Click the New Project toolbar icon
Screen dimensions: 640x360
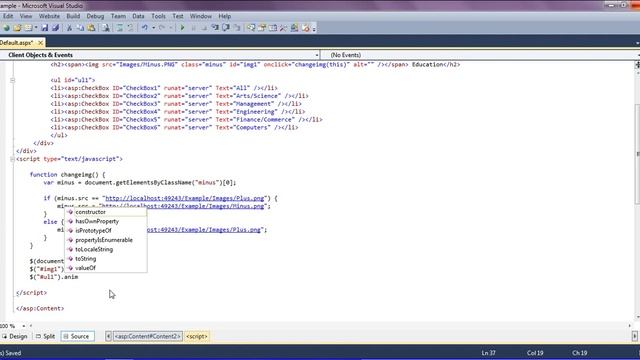(6, 28)
